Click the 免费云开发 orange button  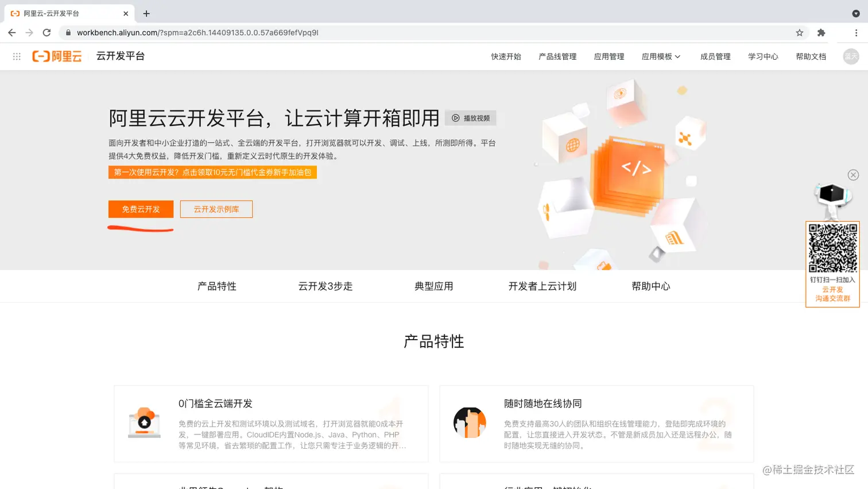141,209
